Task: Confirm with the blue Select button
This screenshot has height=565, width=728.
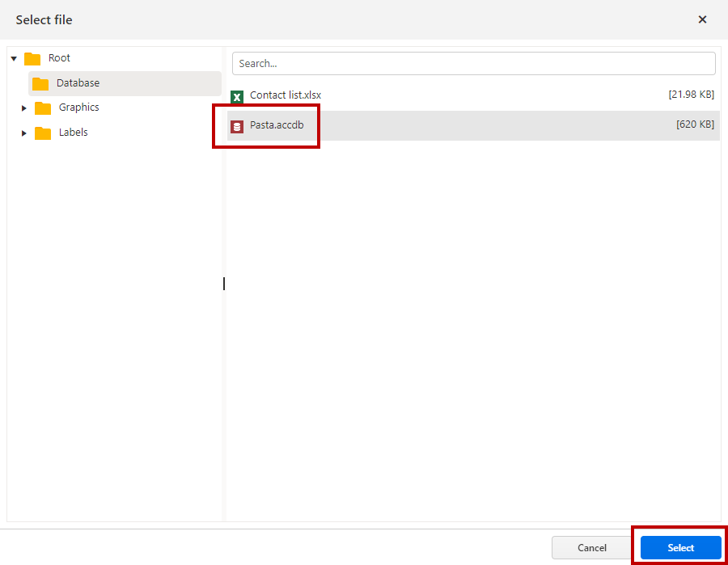Action: point(680,547)
